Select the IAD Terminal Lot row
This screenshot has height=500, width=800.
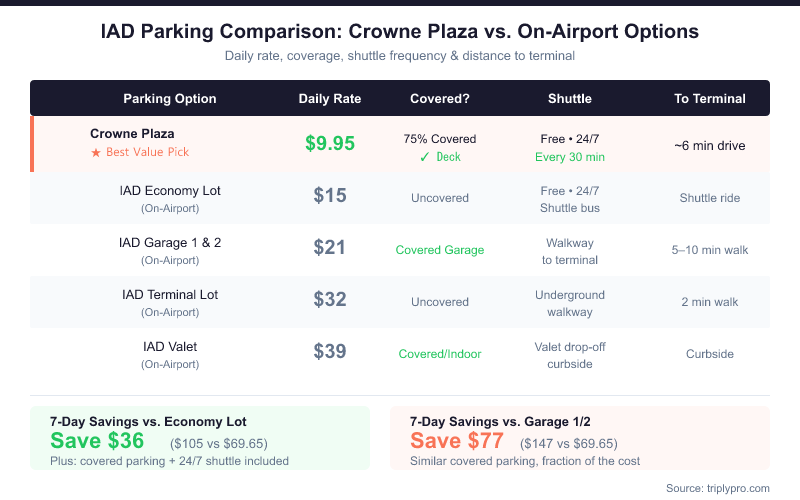pos(170,294)
